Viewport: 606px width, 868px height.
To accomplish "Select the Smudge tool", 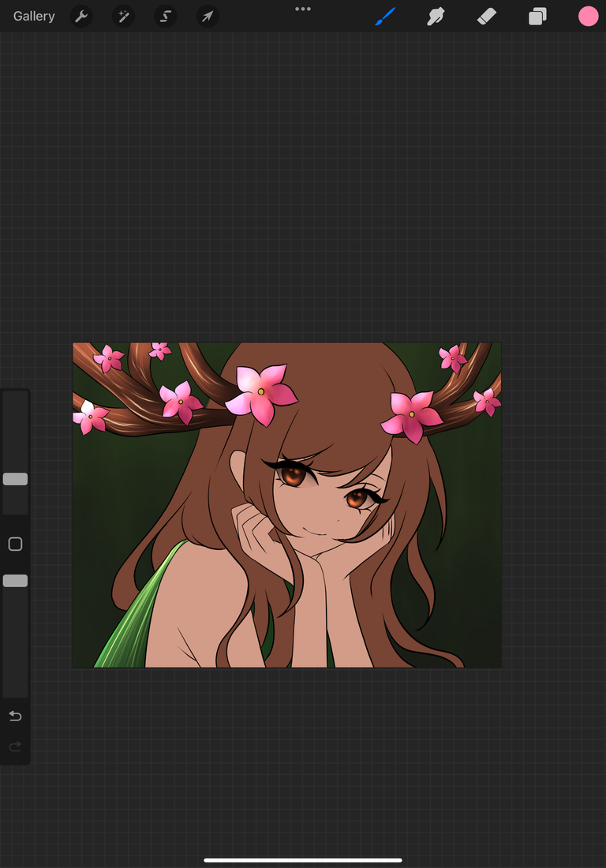I will [x=436, y=16].
